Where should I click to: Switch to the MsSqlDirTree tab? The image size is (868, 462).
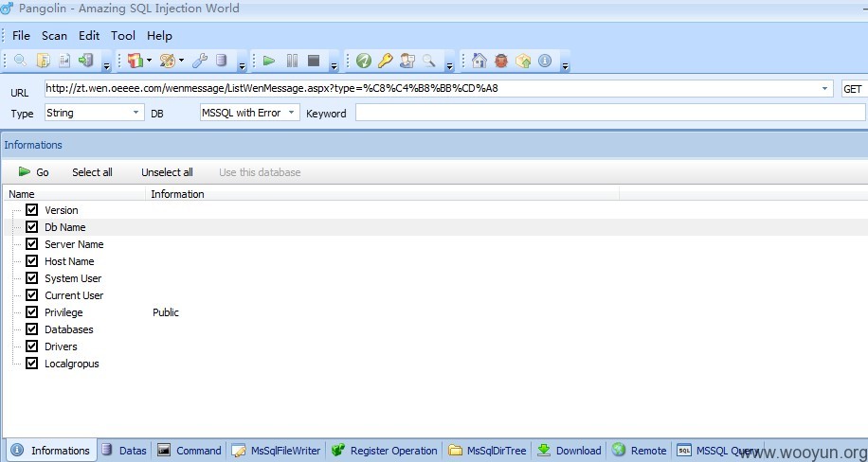487,451
